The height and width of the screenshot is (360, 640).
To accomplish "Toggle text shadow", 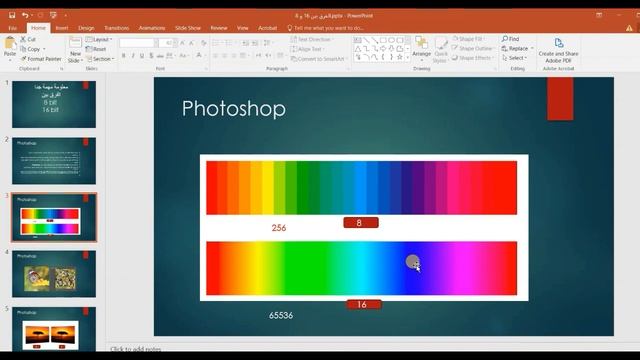I will (x=151, y=56).
